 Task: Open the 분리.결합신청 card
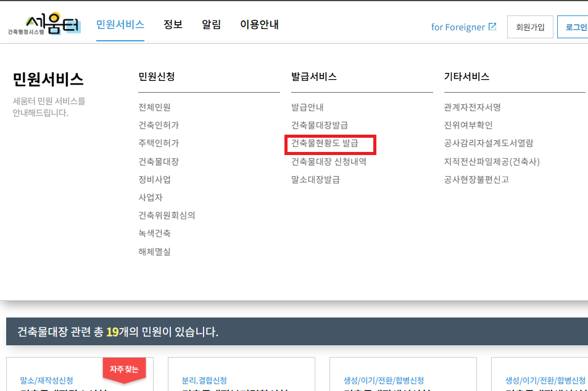[x=241, y=374]
